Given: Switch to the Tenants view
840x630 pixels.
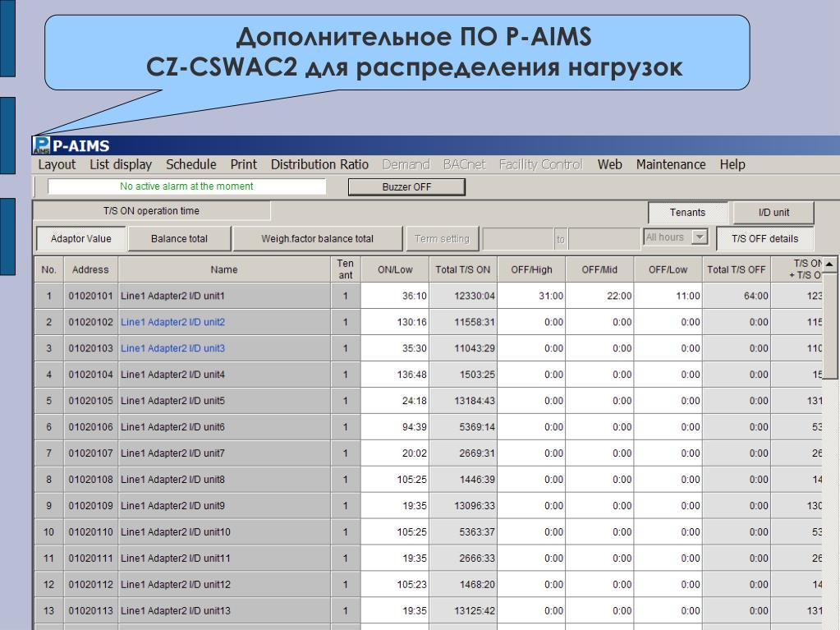Looking at the screenshot, I should pos(687,213).
